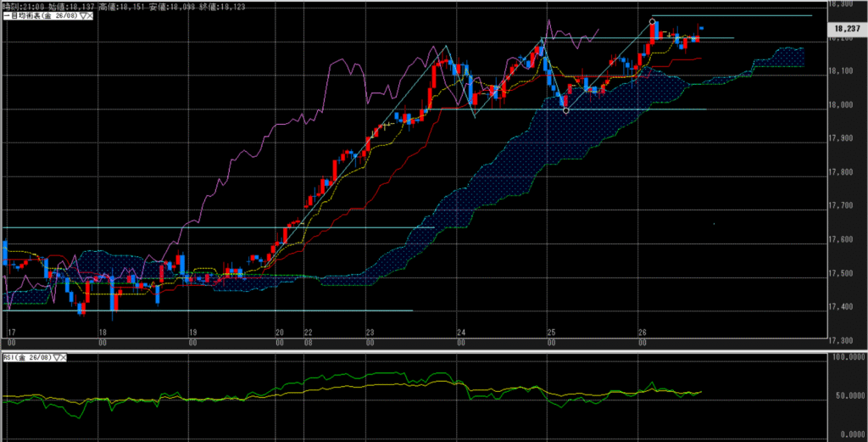The image size is (868, 442).
Task: Click the divider between price chart and RSI panel
Action: pos(424,351)
